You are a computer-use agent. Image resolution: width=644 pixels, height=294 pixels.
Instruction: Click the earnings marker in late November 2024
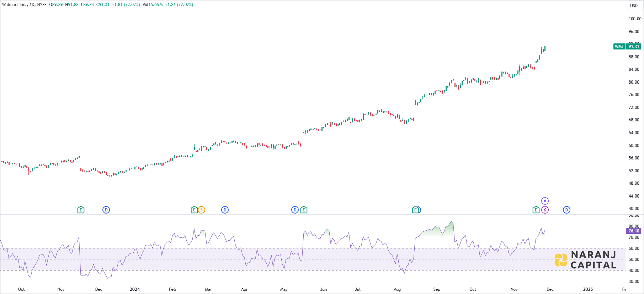click(x=536, y=210)
